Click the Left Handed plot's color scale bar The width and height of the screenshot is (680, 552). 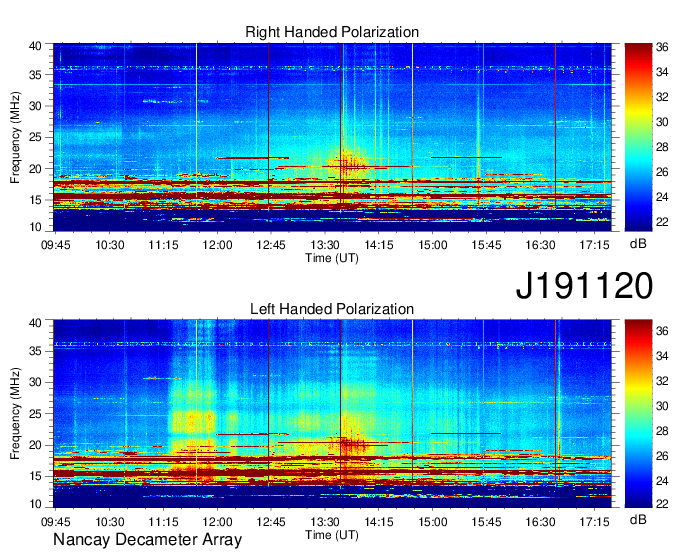[x=638, y=414]
